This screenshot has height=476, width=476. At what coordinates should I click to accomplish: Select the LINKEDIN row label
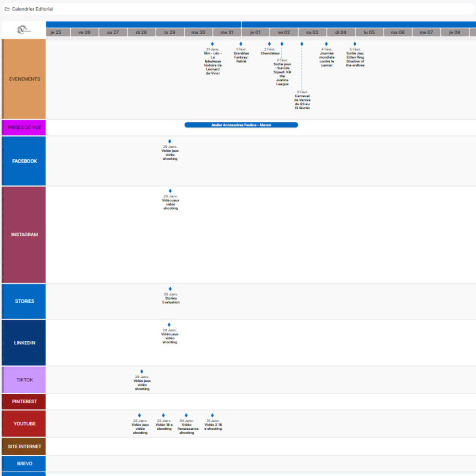(24, 343)
